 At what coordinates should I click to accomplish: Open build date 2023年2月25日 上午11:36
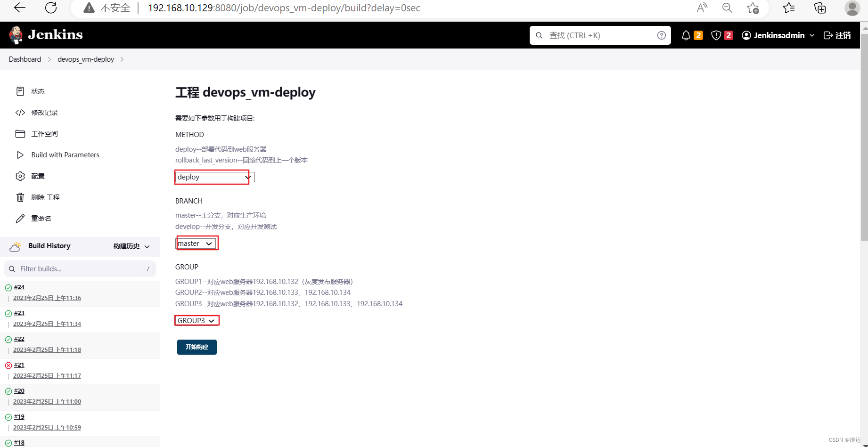tap(47, 298)
